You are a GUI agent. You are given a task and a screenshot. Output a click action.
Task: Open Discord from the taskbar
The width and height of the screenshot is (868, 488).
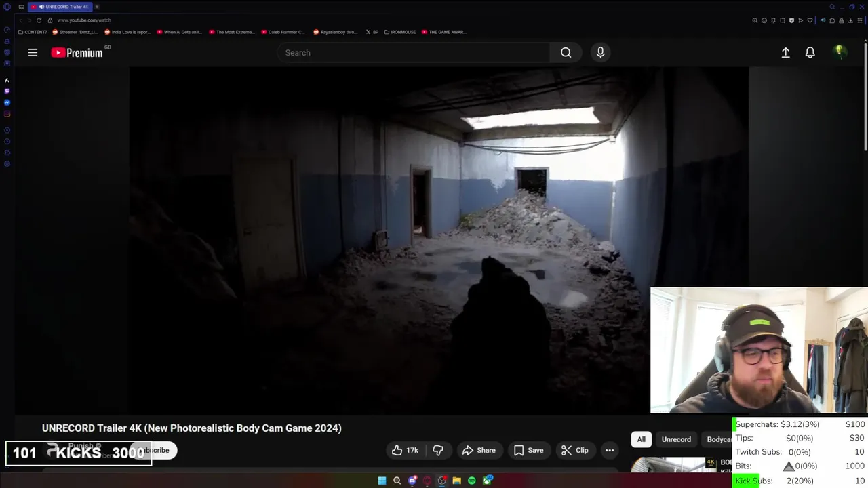[x=412, y=481]
